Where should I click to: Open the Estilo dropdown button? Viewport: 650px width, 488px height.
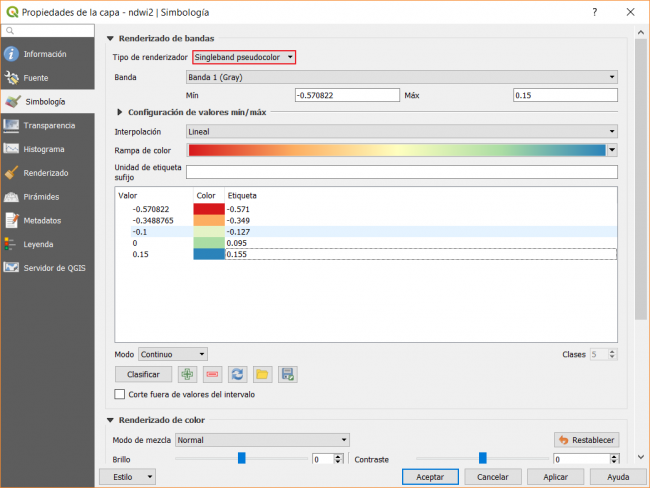(x=128, y=477)
